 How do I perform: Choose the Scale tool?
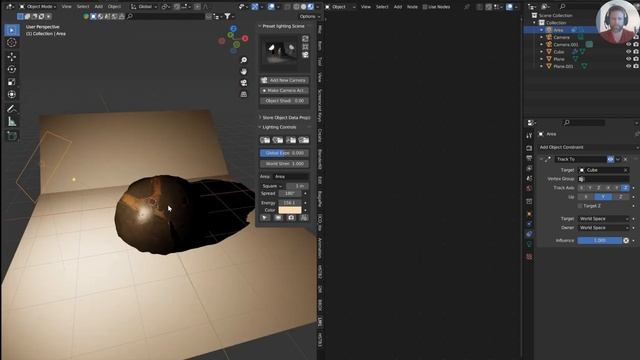[11, 82]
